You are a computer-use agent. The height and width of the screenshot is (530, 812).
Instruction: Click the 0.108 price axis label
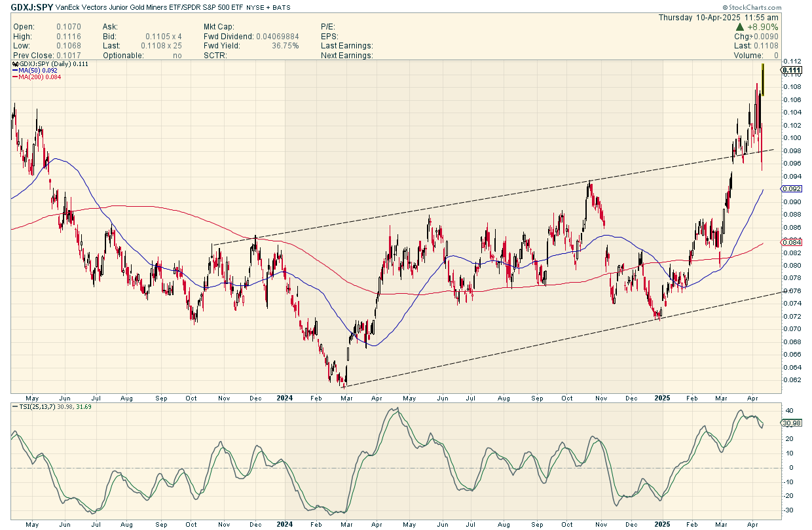[x=793, y=87]
